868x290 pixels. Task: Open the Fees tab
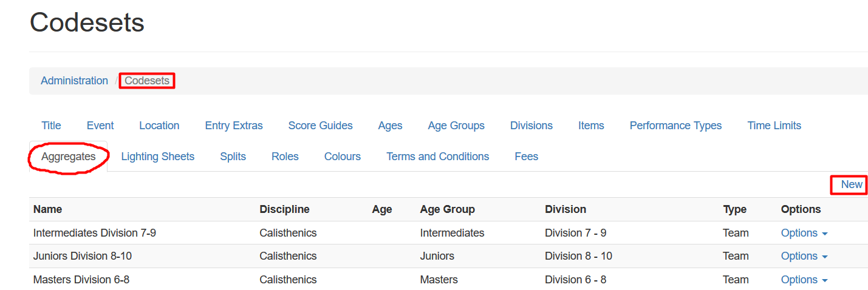tap(527, 157)
